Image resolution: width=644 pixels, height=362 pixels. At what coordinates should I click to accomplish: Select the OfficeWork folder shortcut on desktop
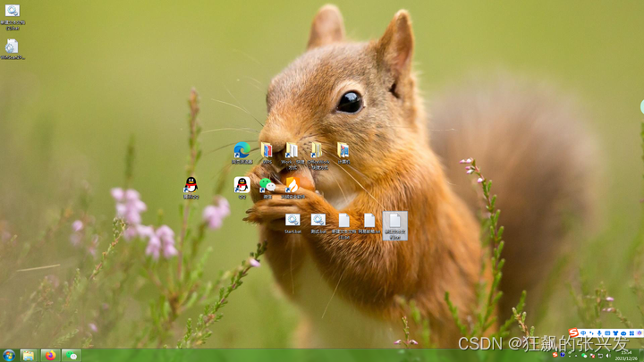[318, 156]
